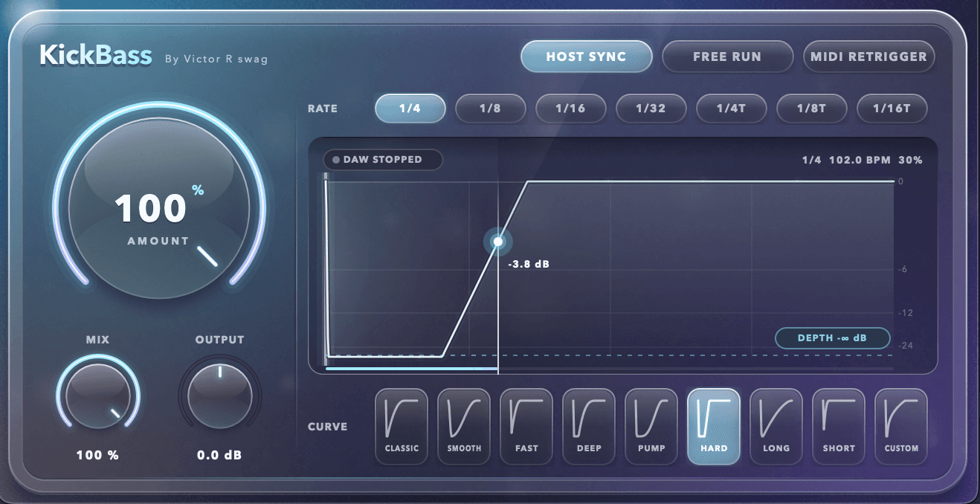The width and height of the screenshot is (980, 504).
Task: Click the Hard curve preset
Action: [714, 427]
